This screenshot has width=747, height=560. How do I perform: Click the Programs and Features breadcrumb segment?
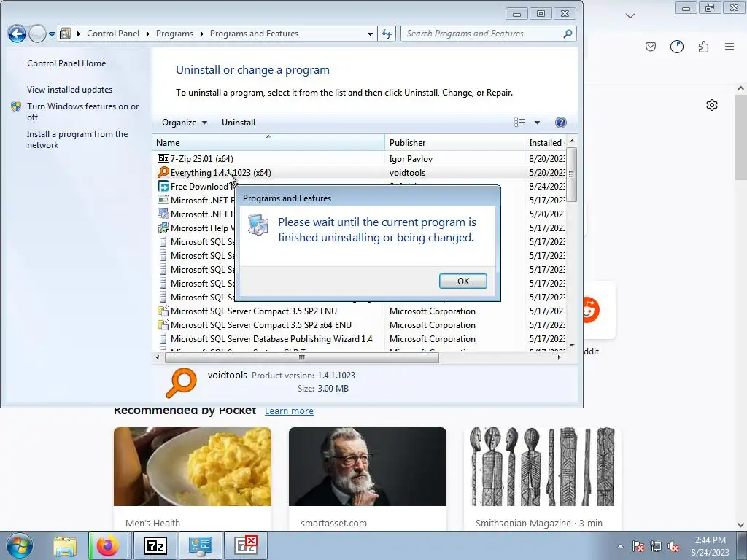tap(254, 34)
